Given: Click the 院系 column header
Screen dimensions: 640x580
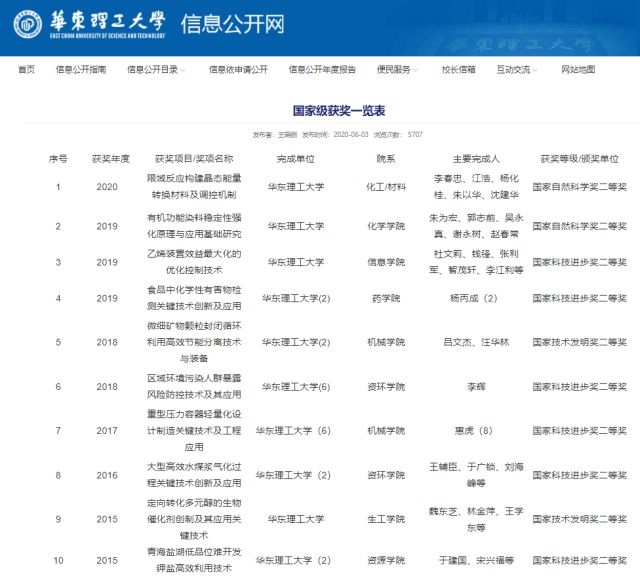Looking at the screenshot, I should point(386,159).
